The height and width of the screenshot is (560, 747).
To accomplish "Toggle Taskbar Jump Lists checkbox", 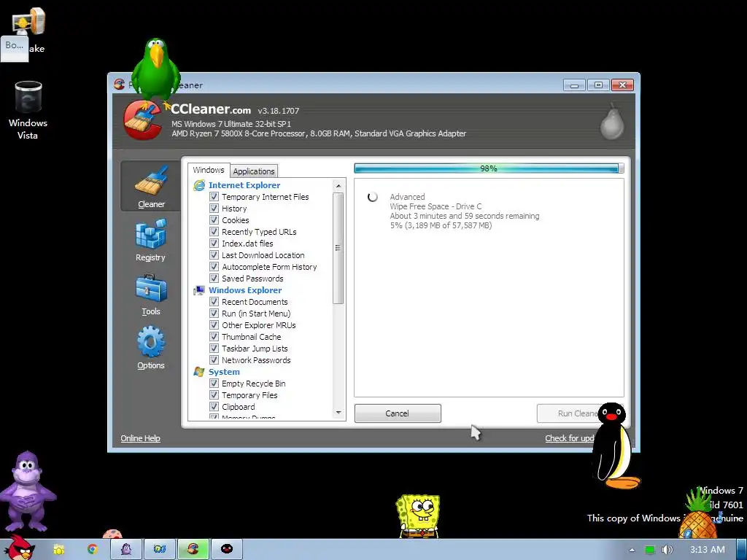I will pyautogui.click(x=214, y=348).
